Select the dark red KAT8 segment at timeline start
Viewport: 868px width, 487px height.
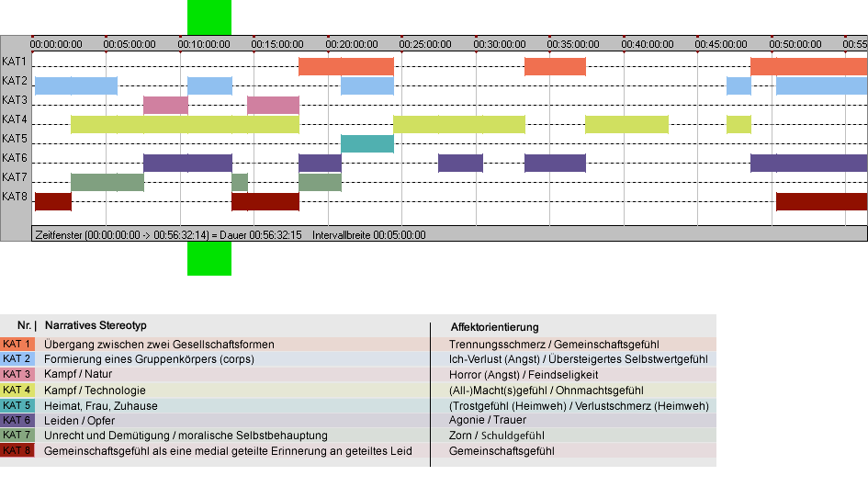point(53,201)
